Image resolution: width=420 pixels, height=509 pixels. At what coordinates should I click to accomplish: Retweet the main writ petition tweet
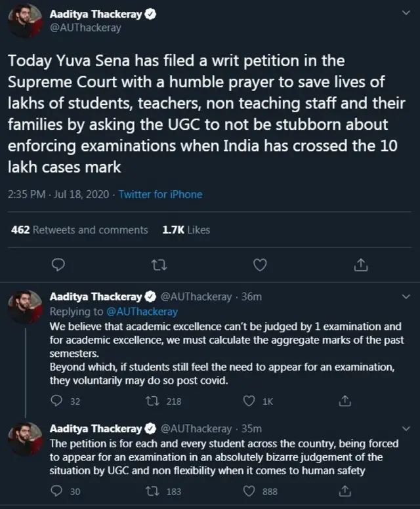tap(158, 265)
